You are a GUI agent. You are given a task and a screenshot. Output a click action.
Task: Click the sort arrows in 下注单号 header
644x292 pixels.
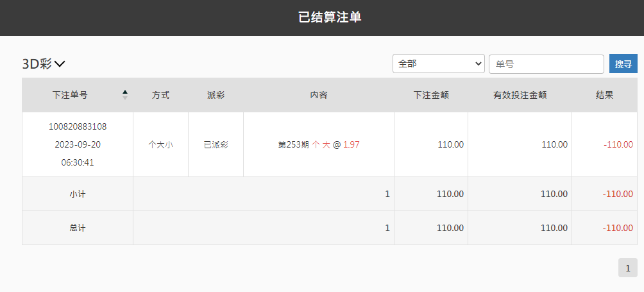pos(125,95)
